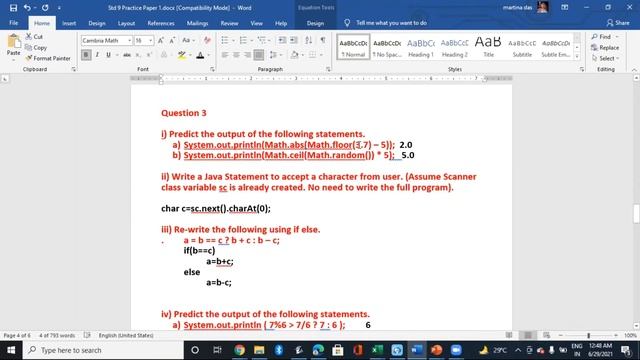The width and height of the screenshot is (640, 360).
Task: Decrease the font size
Action: point(172,40)
